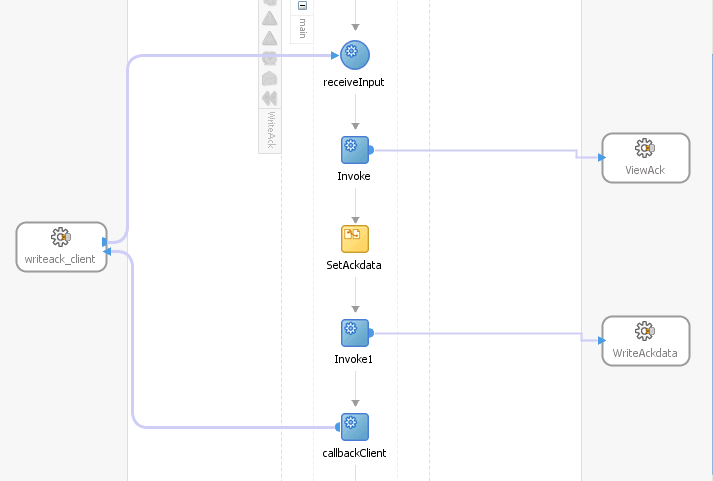Click the alarm clock OnAlarm icon in scope sidebar

[x=270, y=58]
